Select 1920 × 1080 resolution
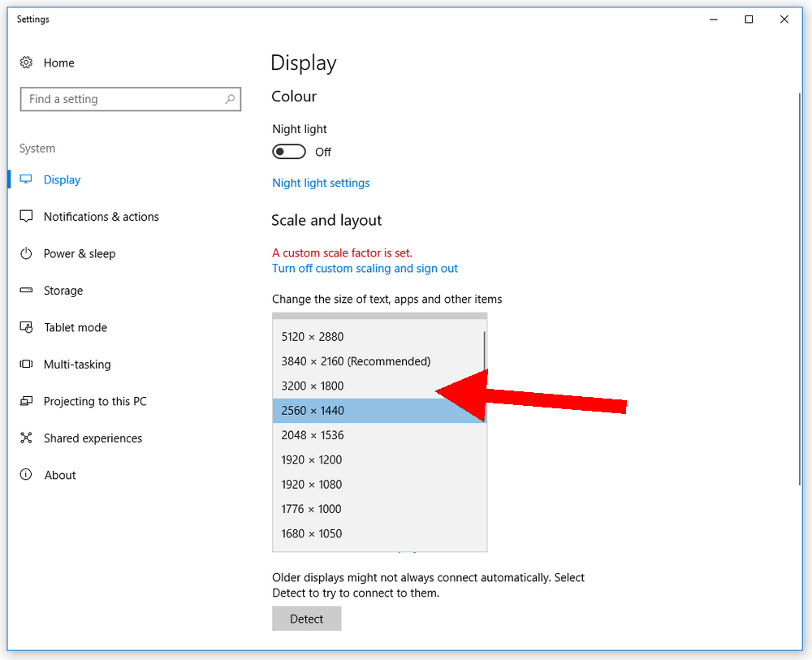This screenshot has width=812, height=660. coord(379,485)
